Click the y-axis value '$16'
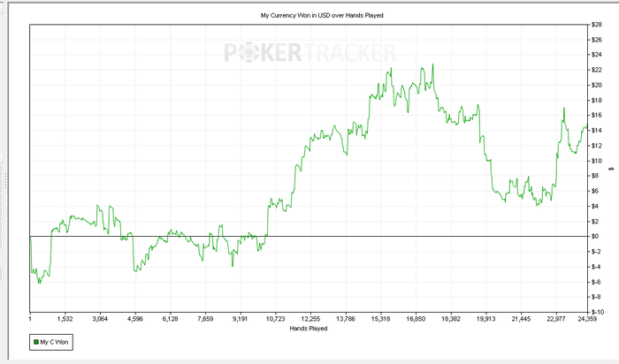This screenshot has height=364, width=619. point(597,115)
